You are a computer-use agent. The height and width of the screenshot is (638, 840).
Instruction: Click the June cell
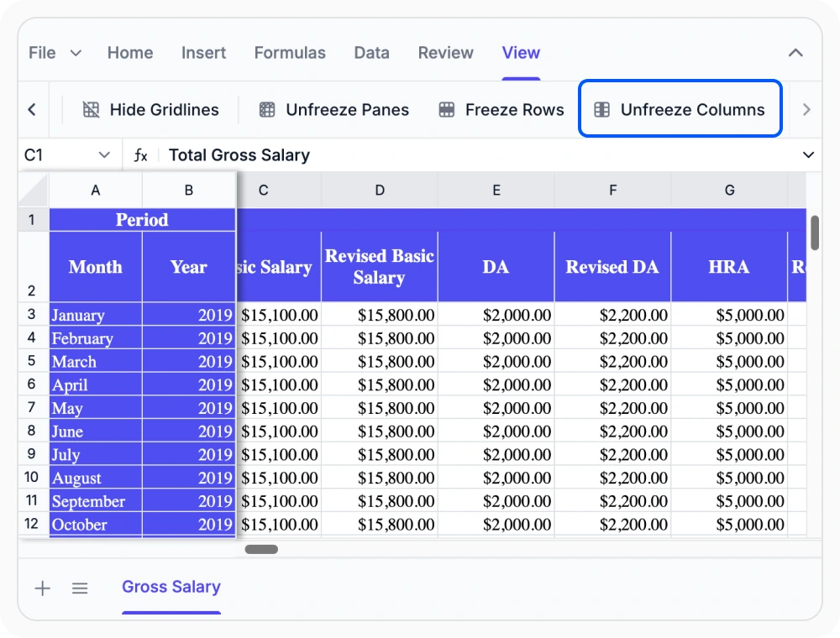click(96, 431)
